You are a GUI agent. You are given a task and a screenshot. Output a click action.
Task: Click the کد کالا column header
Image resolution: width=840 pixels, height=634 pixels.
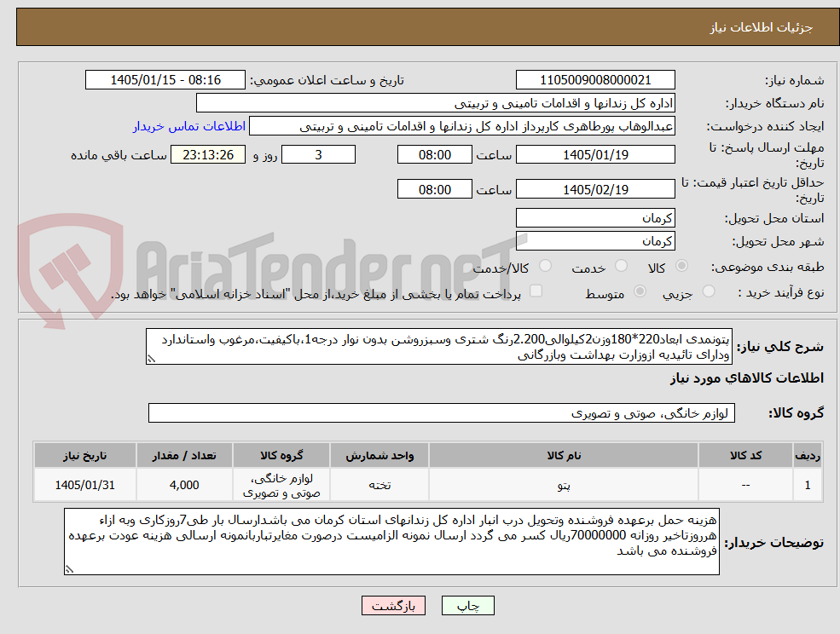tap(745, 456)
